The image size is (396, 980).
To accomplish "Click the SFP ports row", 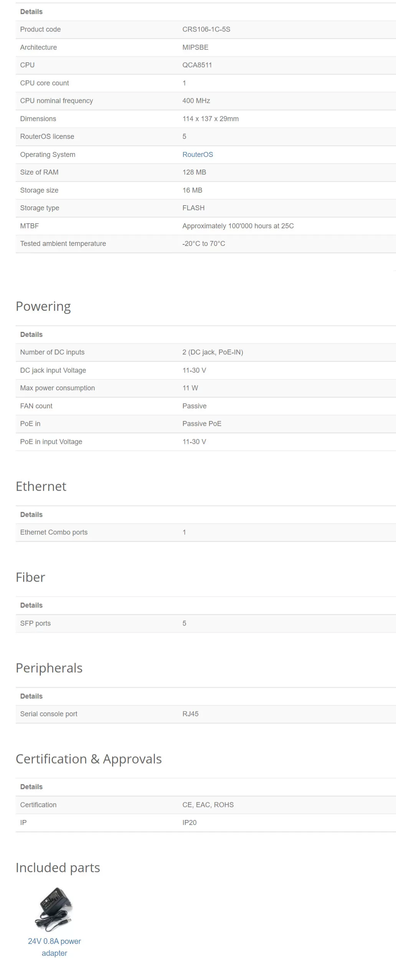I will coord(206,624).
